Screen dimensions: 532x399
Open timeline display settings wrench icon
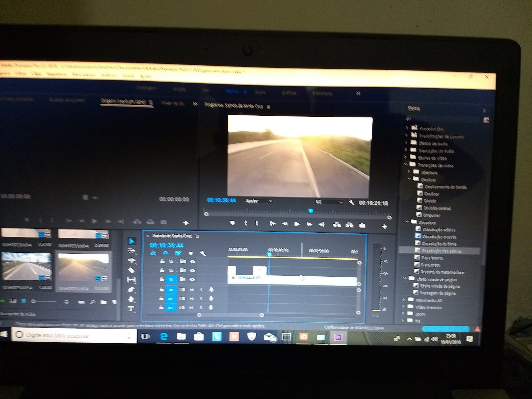[203, 253]
